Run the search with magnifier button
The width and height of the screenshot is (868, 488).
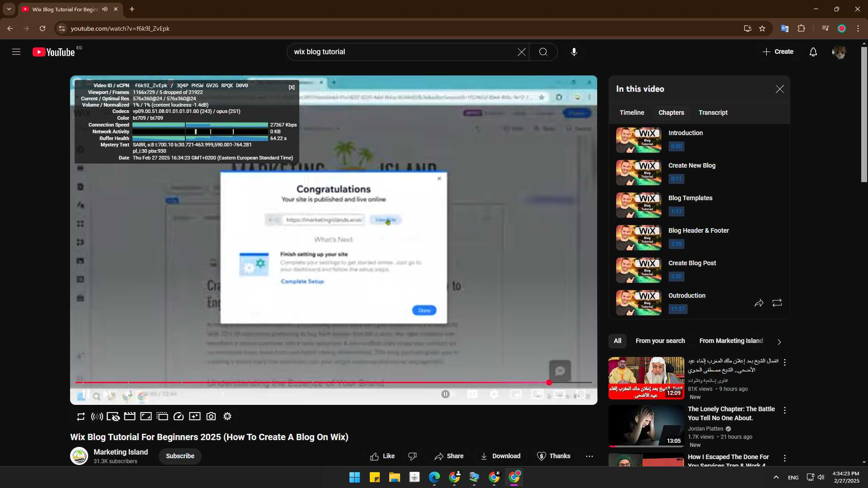pos(543,52)
